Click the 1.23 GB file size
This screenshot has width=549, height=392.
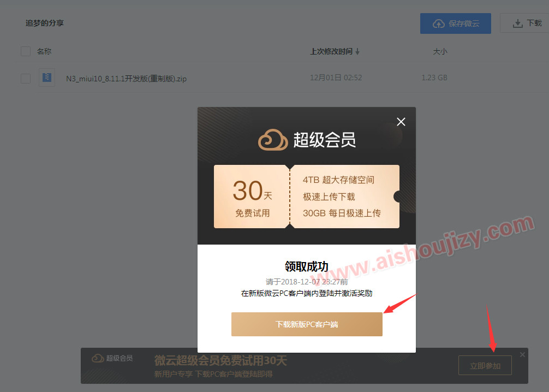434,78
